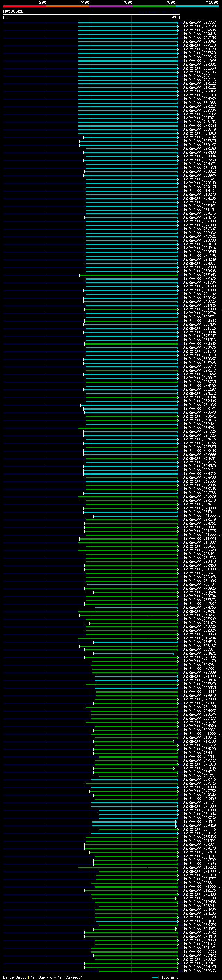
Task: Select hit label UniRef100_A5YT86
Action: [x=199, y=72]
